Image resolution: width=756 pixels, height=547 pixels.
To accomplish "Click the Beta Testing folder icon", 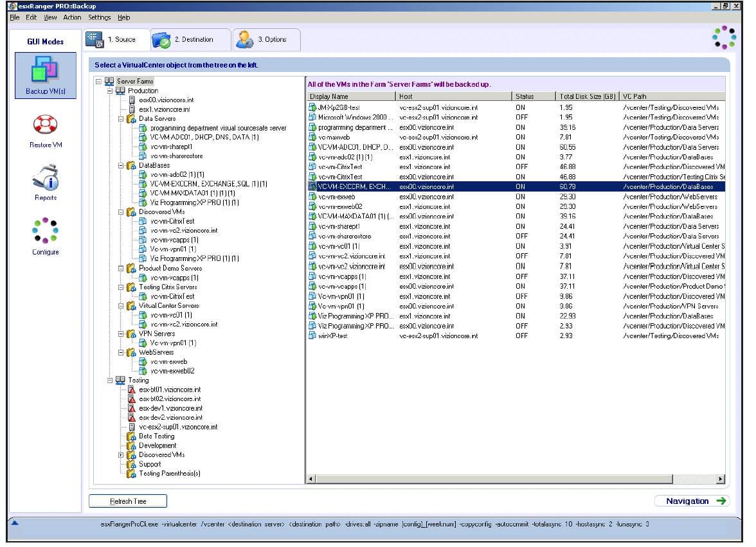I will pyautogui.click(x=132, y=436).
